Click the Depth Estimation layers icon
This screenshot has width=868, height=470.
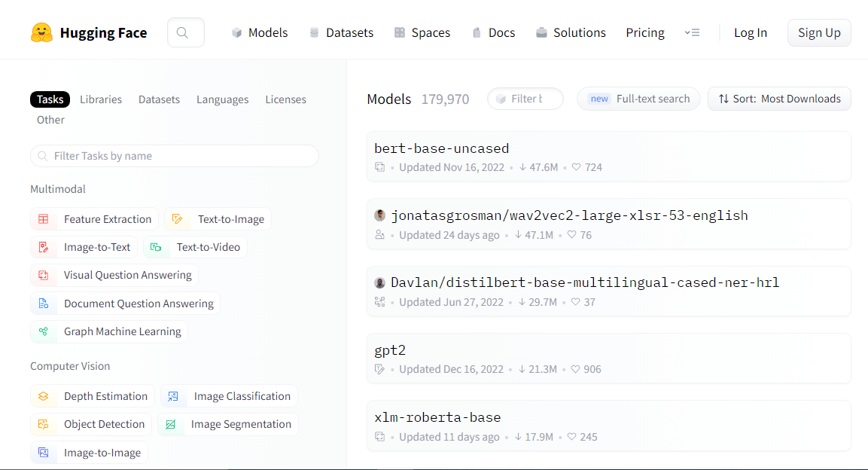coord(43,396)
